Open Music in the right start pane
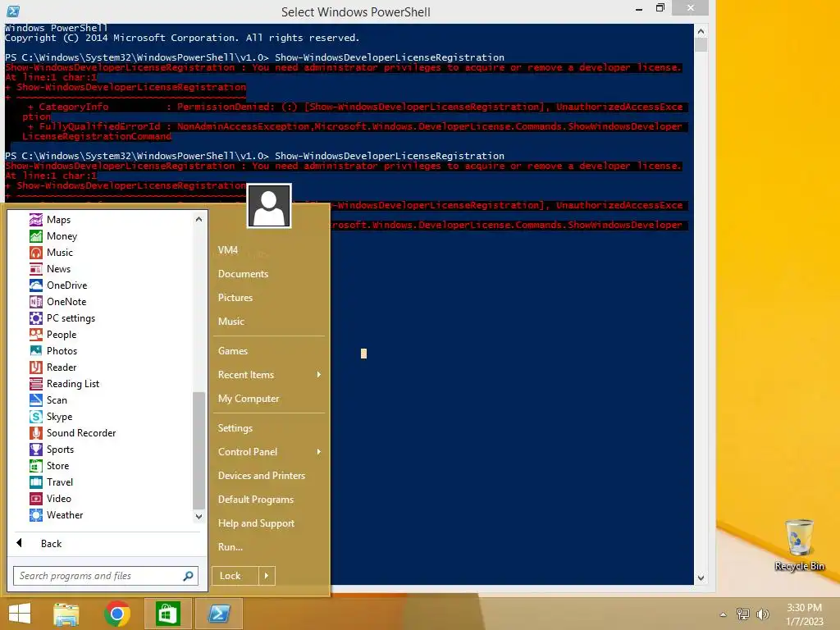This screenshot has width=840, height=630. [x=231, y=322]
